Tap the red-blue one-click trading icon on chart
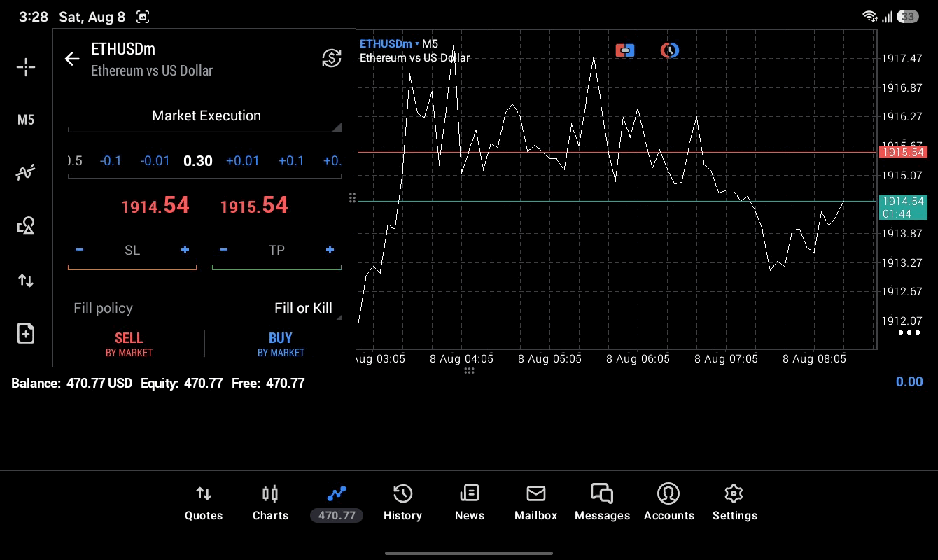 [x=625, y=50]
